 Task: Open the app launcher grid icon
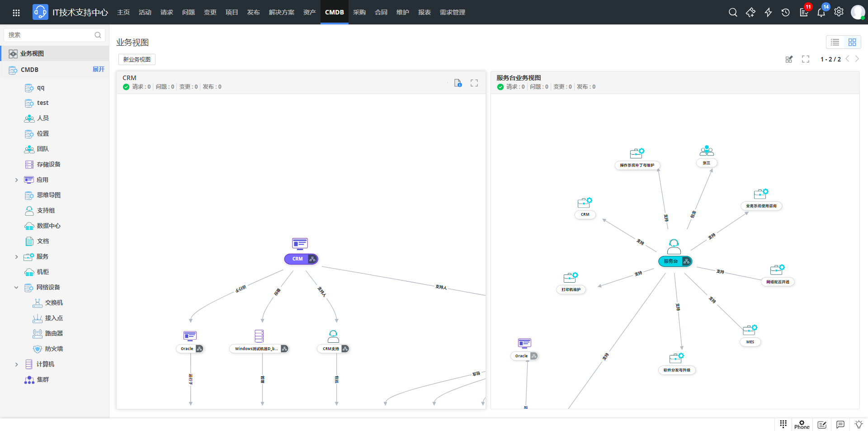16,12
